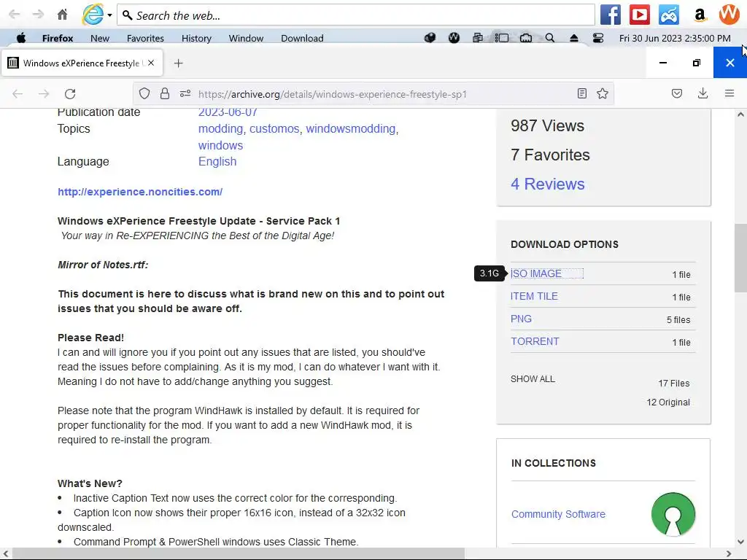Click the network port menu bar icon
The width and height of the screenshot is (747, 560).
(x=526, y=38)
